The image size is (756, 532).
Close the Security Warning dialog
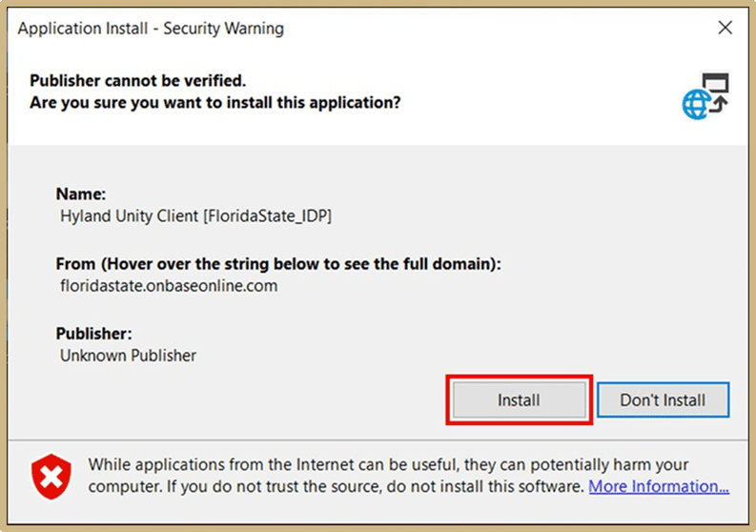point(725,29)
